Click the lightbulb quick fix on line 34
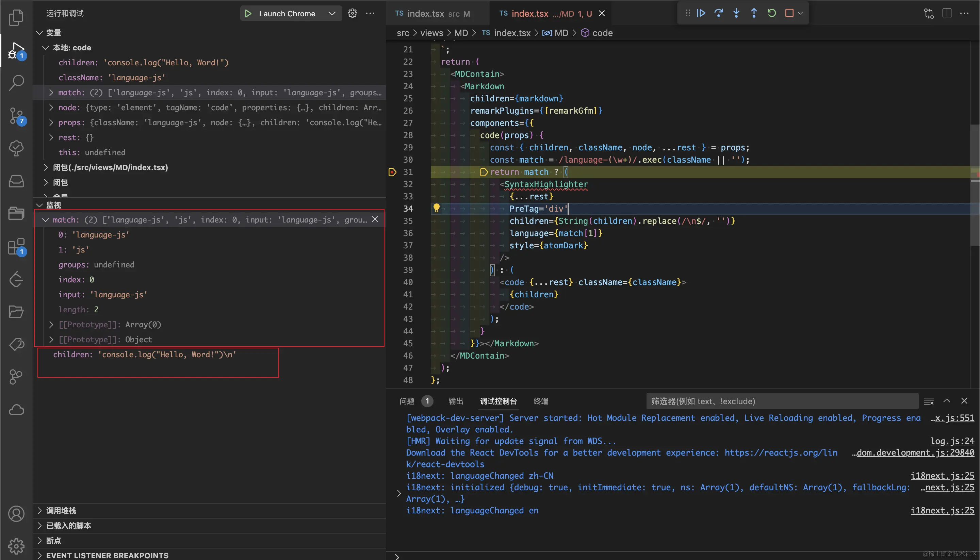 pyautogui.click(x=437, y=208)
